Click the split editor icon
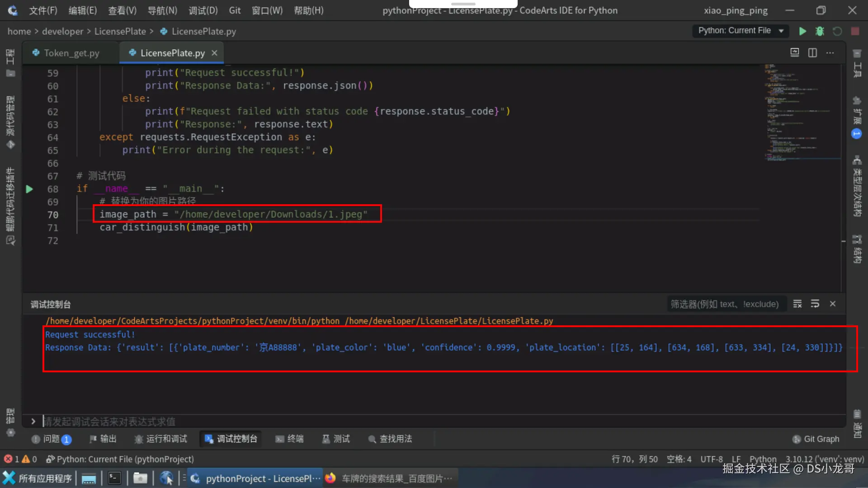 pos(812,53)
